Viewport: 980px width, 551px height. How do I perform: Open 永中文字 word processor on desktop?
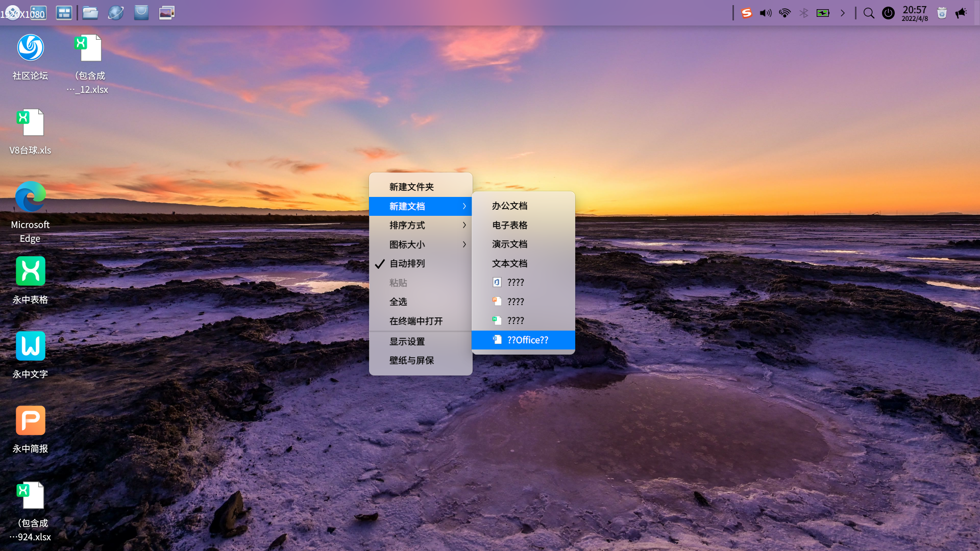coord(30,346)
